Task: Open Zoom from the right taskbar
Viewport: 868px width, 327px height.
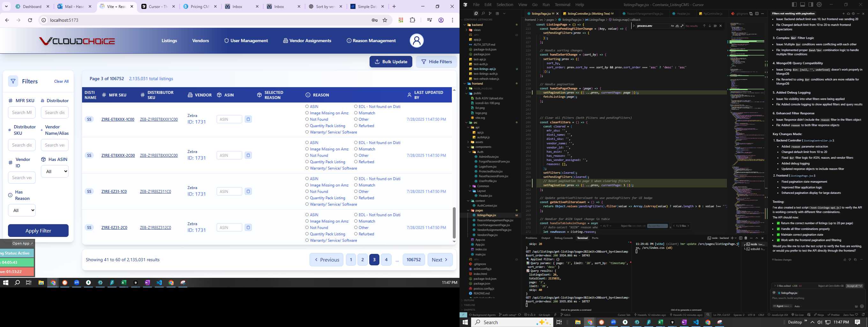Action: pyautogui.click(x=613, y=322)
